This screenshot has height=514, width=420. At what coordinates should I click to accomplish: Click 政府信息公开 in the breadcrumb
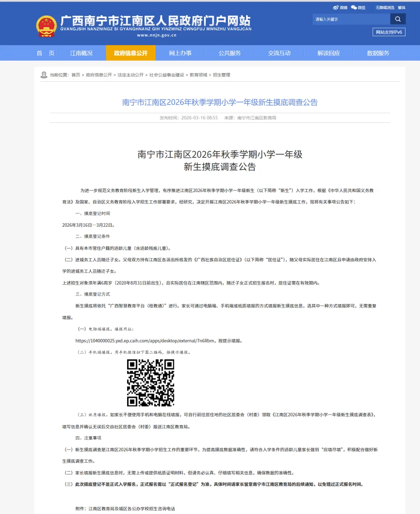[x=99, y=75]
